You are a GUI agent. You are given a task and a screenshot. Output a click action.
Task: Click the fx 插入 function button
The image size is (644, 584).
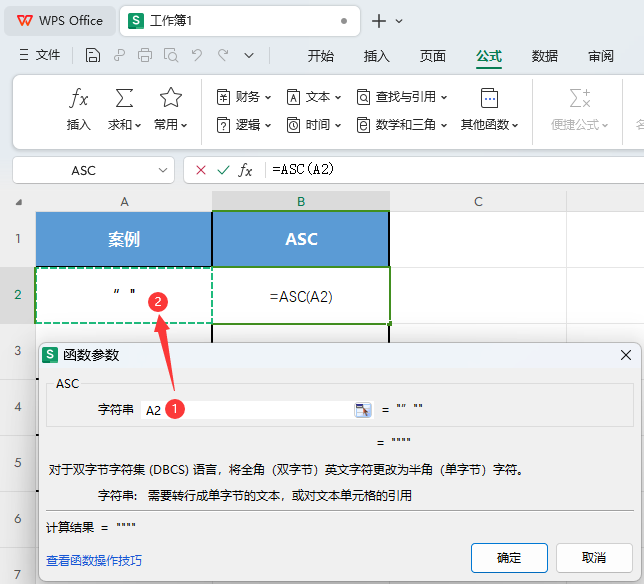(x=78, y=109)
